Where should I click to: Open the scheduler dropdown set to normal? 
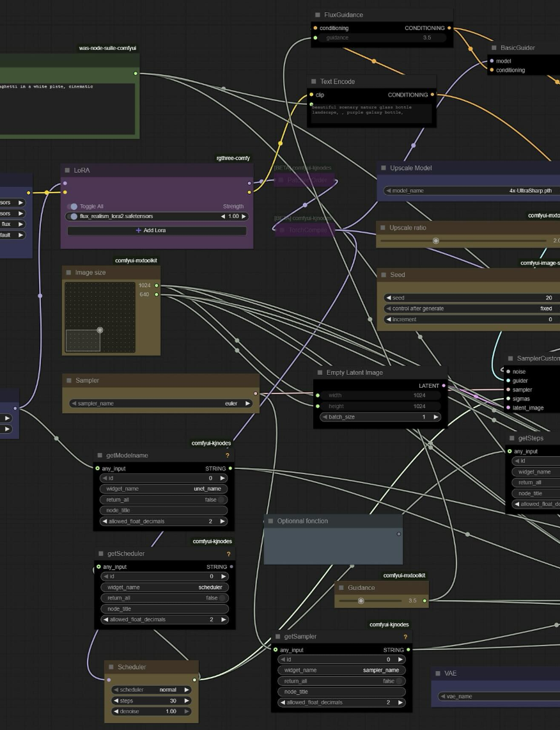click(x=151, y=690)
